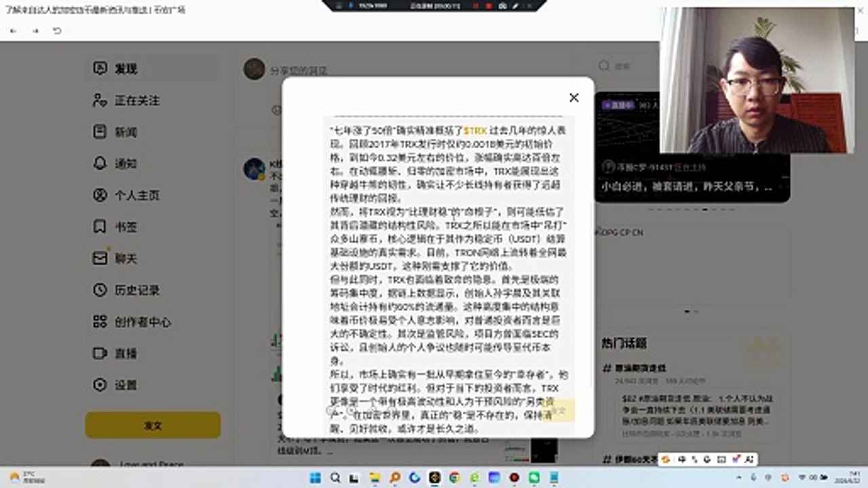Click the red stop recording button in the recorder bar
This screenshot has width=868, height=488.
click(x=488, y=5)
